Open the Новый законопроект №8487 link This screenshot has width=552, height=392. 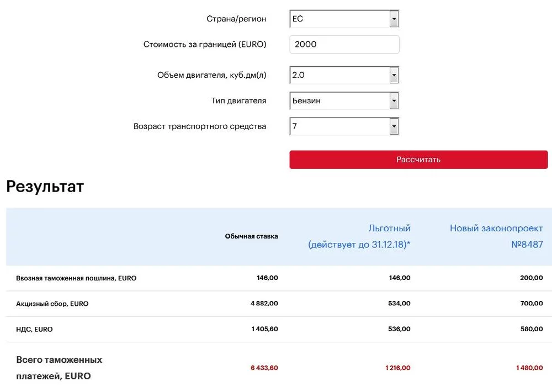pos(496,236)
